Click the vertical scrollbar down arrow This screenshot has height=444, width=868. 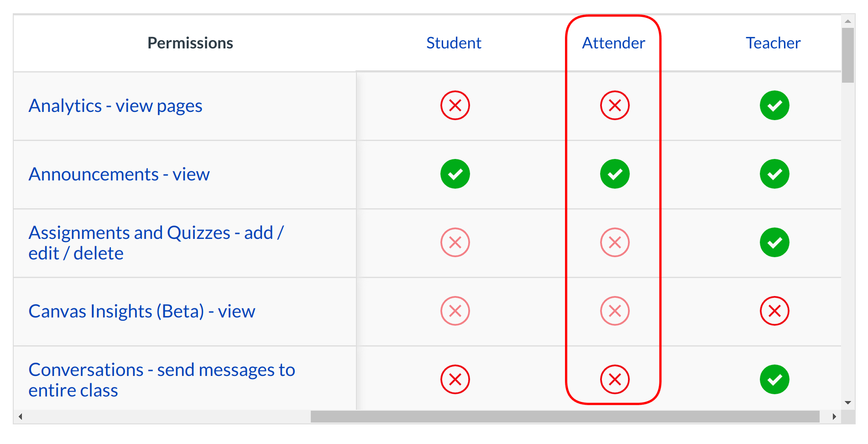(x=848, y=403)
